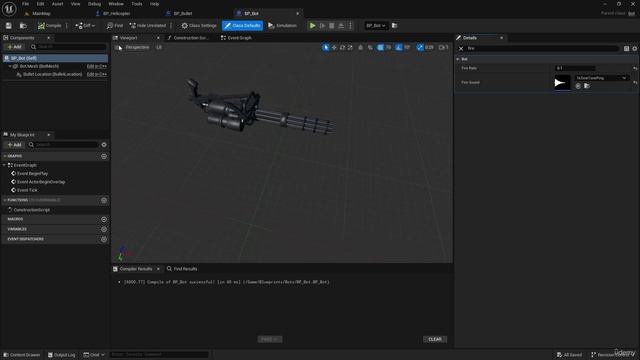Click the Save blueprint icon
Screen dimensions: 640x360
tap(9, 26)
